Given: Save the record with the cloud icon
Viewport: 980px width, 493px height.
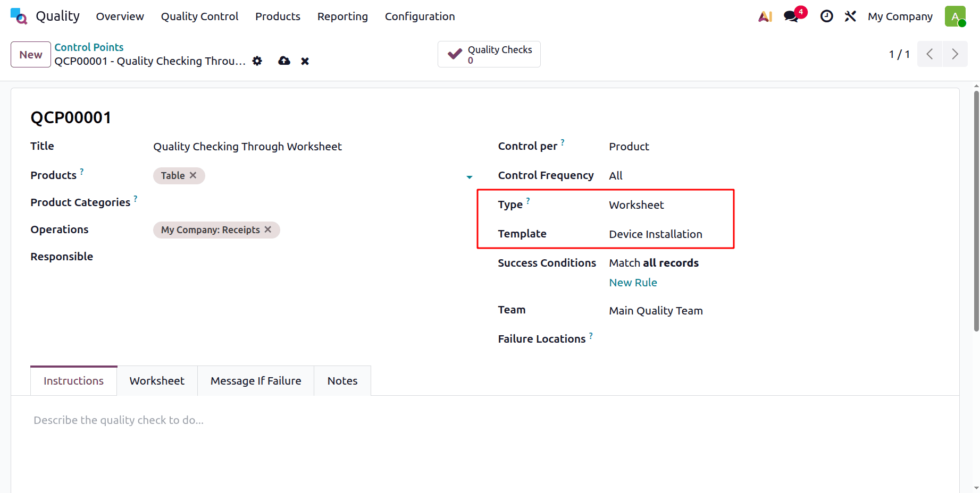Looking at the screenshot, I should point(284,61).
